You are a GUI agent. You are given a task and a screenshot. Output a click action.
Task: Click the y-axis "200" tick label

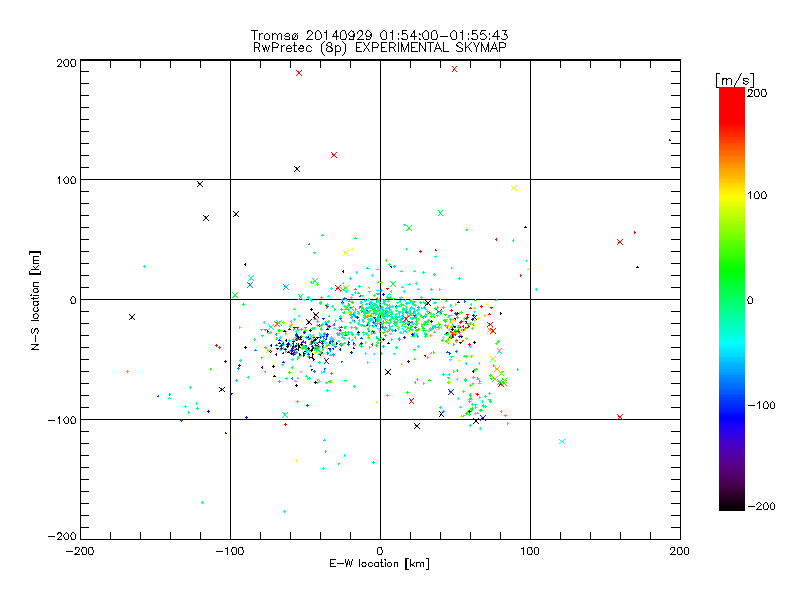[66, 63]
